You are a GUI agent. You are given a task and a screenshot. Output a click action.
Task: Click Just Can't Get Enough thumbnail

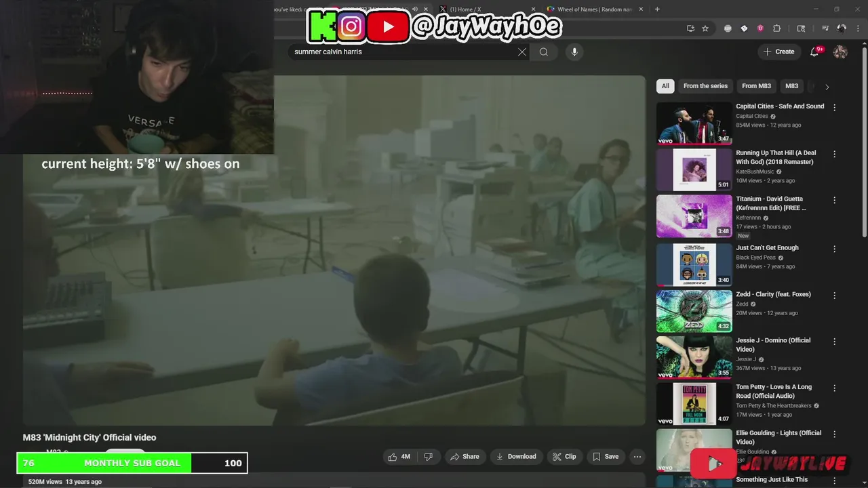point(694,264)
